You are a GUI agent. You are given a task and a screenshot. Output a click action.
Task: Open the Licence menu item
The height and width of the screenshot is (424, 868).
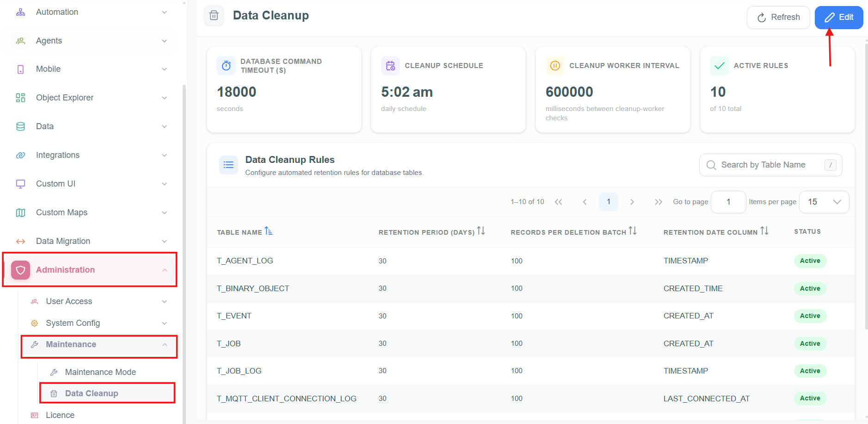(60, 415)
